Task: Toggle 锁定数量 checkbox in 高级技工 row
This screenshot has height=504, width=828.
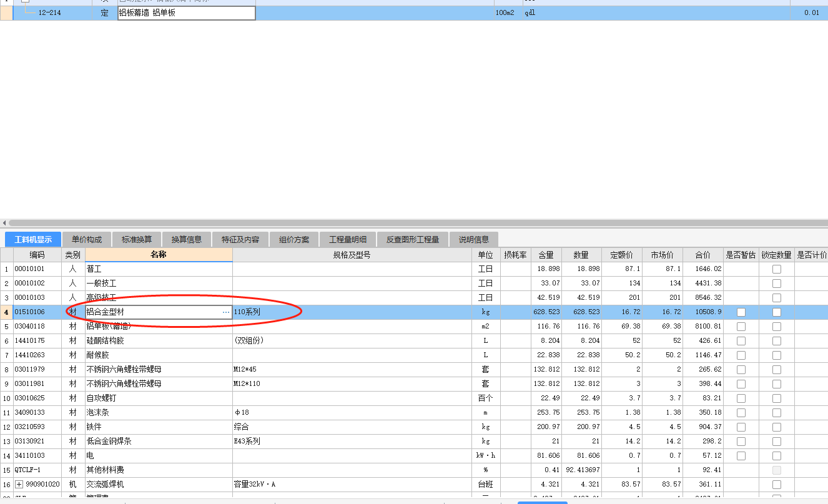Action: 777,298
